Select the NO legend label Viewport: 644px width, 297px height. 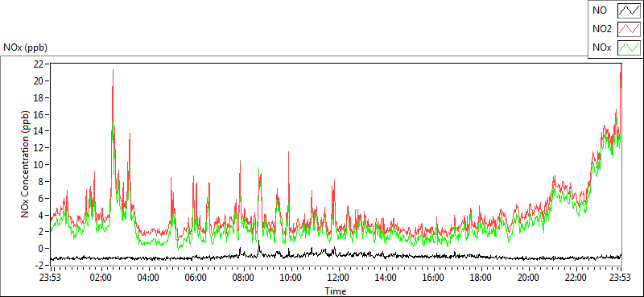tap(599, 10)
